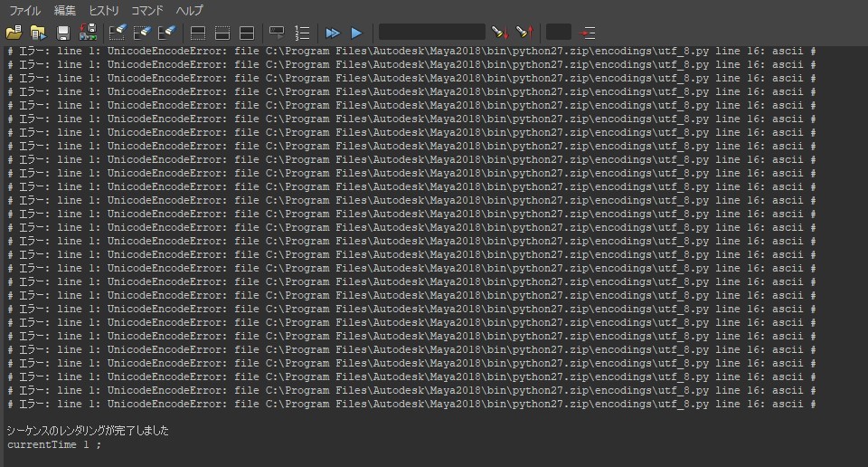
Task: Open the コマンド menu
Action: coord(147,11)
